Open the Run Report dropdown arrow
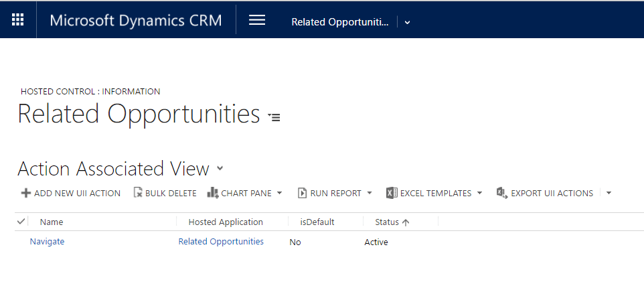Screen dimensions: 644x294 coord(369,193)
